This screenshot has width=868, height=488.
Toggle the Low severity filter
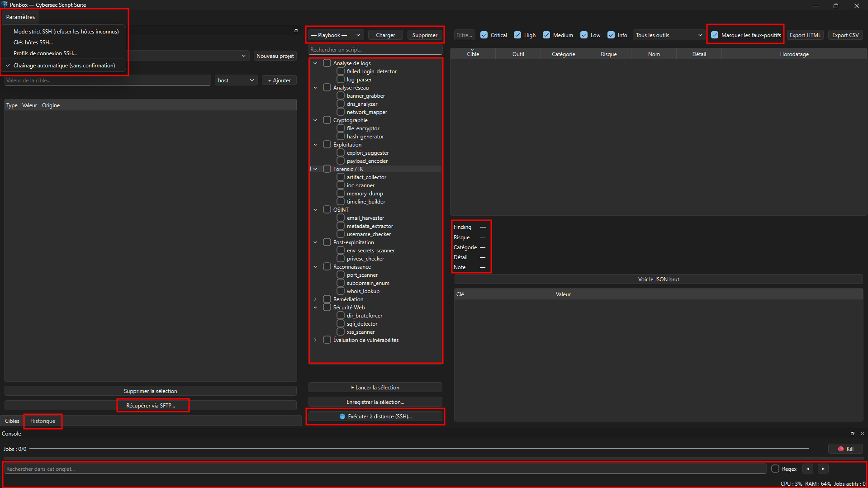(x=584, y=35)
